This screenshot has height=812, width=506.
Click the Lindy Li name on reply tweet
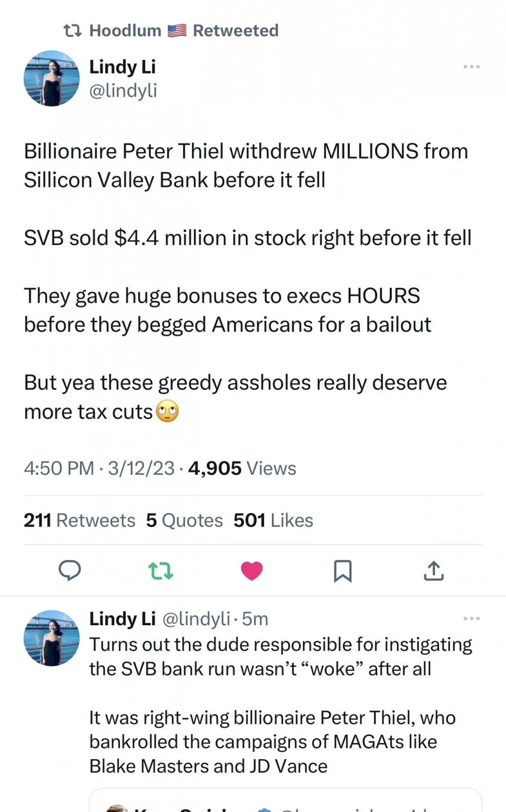[122, 619]
